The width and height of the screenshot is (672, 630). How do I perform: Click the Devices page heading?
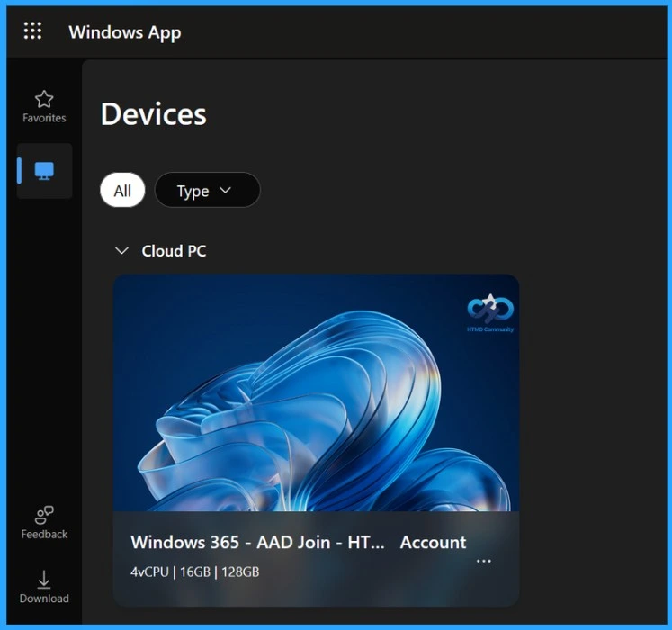154,114
